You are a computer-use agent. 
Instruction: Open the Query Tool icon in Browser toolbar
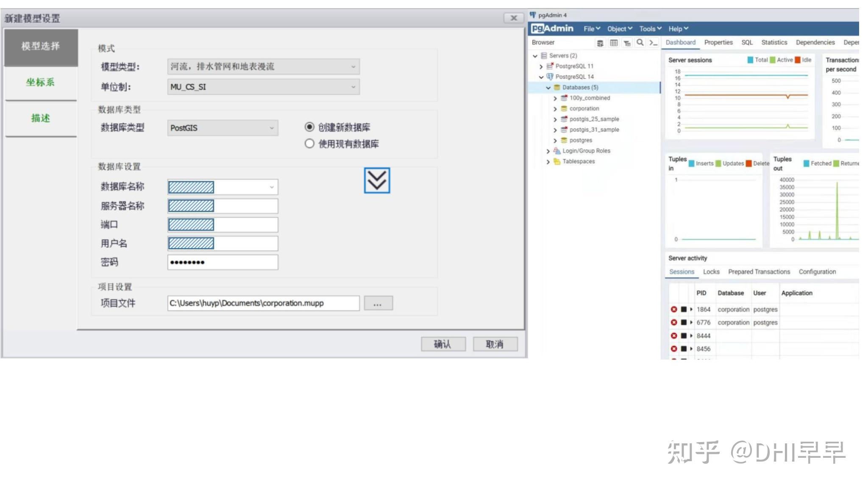(x=600, y=43)
